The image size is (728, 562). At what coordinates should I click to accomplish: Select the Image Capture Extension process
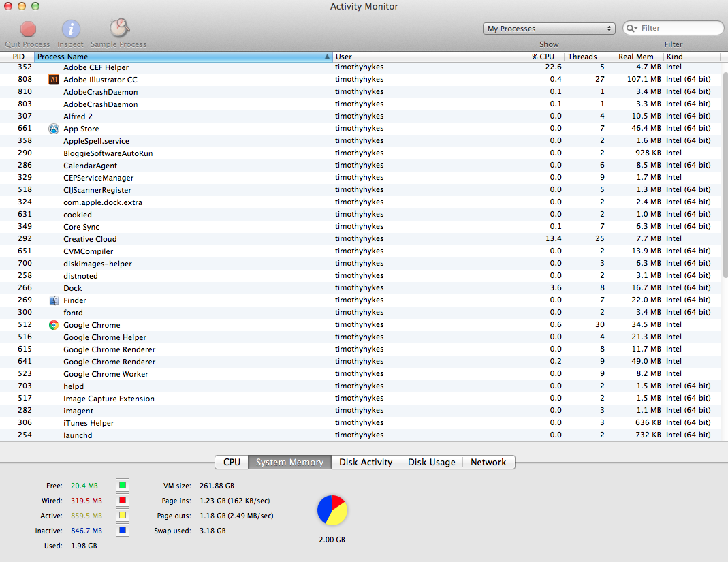click(360, 398)
